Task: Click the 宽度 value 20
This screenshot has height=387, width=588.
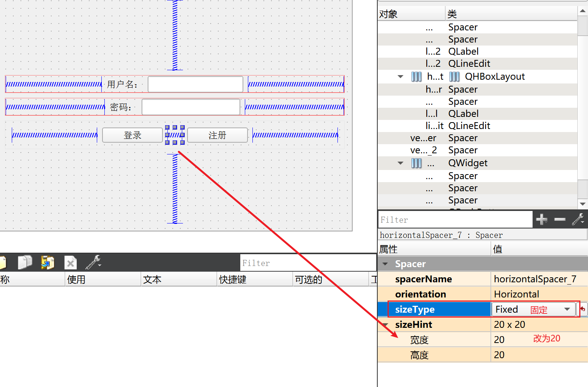Action: click(x=499, y=340)
